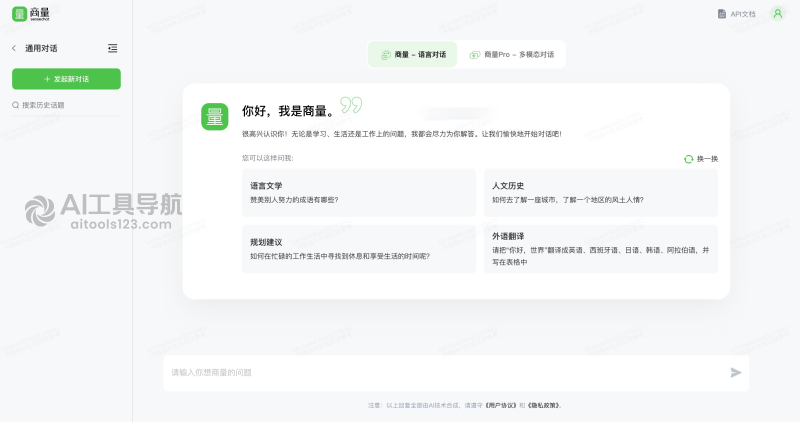800x422 pixels.
Task: Open the API文档 link
Action: point(736,14)
